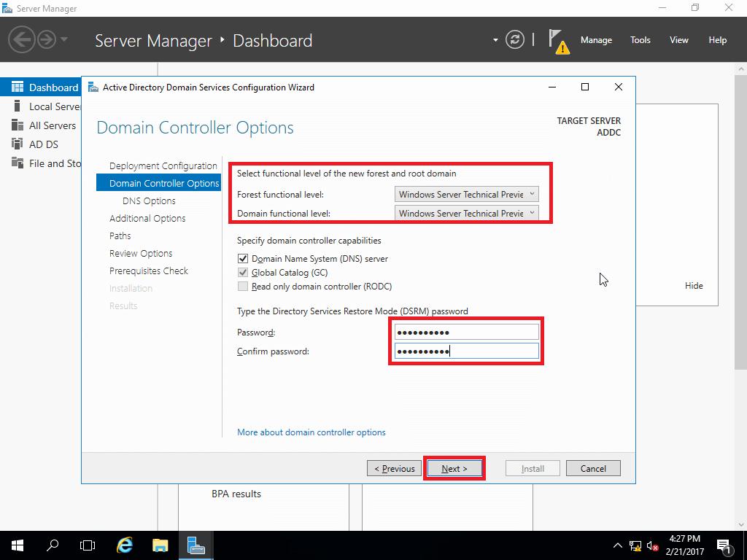Click the All Servers icon
The width and height of the screenshot is (747, 560).
pyautogui.click(x=18, y=125)
